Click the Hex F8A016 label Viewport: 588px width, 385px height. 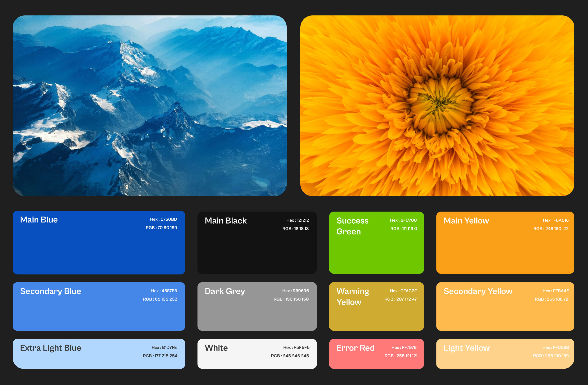(x=556, y=220)
